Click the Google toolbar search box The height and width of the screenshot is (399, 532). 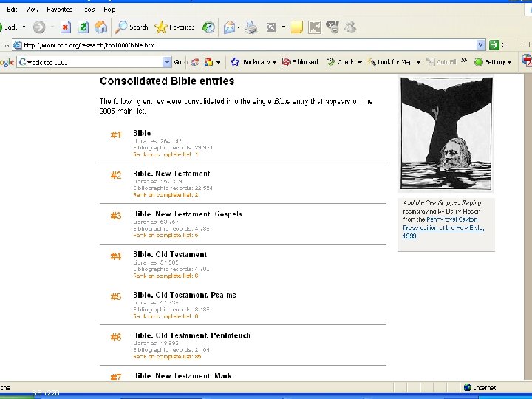pos(91,62)
